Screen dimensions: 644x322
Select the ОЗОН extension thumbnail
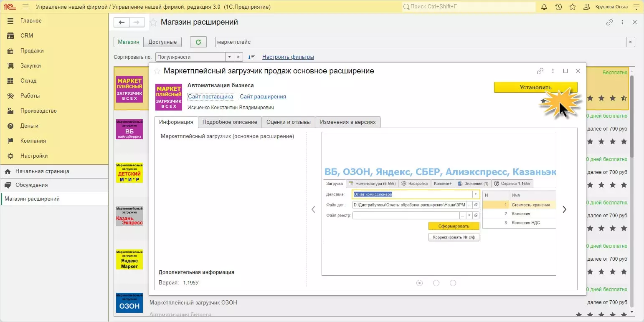pos(129,303)
